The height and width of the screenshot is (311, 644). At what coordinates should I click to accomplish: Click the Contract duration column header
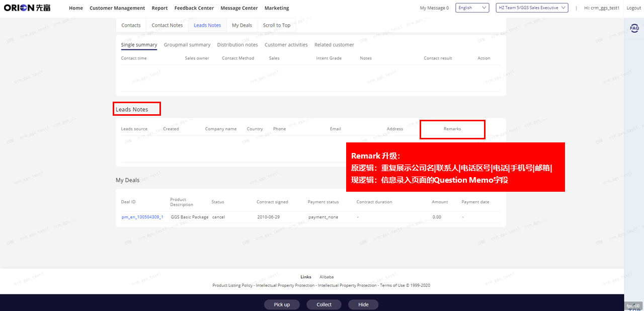[374, 202]
